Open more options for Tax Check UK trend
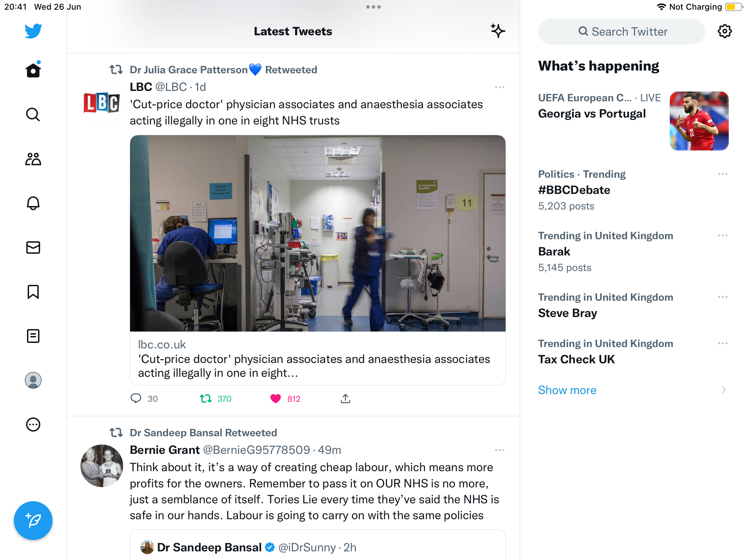This screenshot has width=747, height=560. click(723, 343)
